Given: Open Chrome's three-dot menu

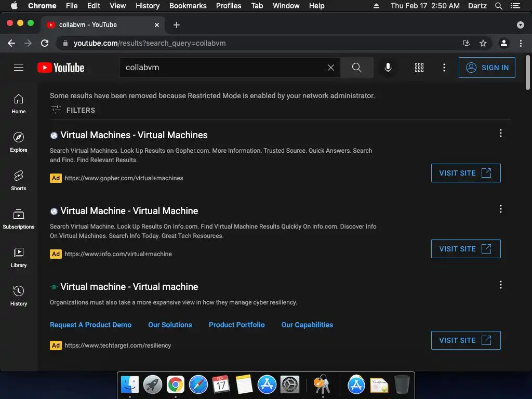Looking at the screenshot, I should (x=521, y=43).
